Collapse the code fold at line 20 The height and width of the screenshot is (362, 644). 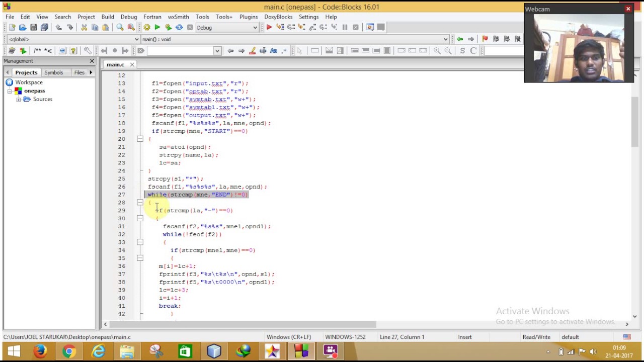pos(140,139)
